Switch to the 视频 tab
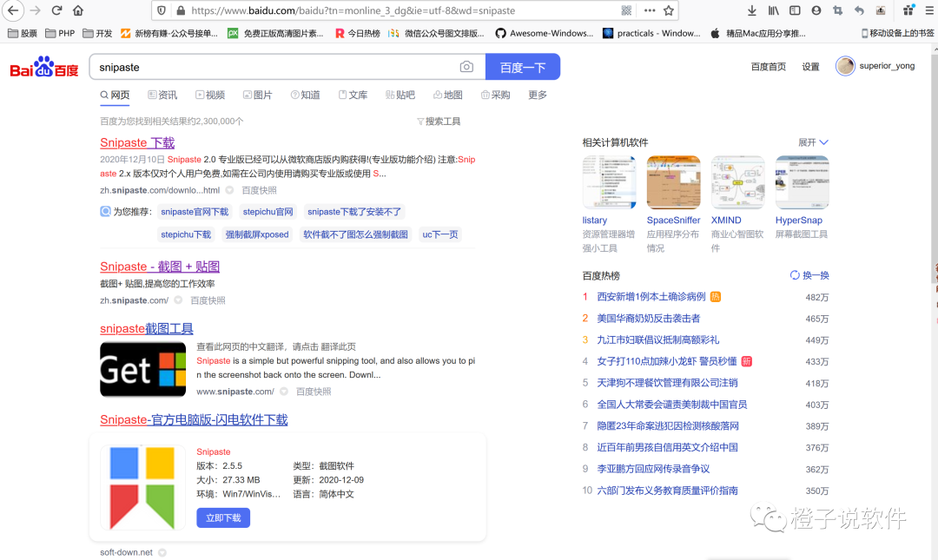The image size is (938, 560). click(x=210, y=96)
